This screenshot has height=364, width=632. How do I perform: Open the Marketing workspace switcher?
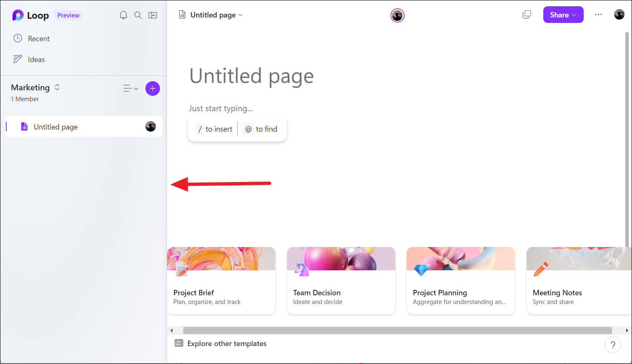pos(35,87)
